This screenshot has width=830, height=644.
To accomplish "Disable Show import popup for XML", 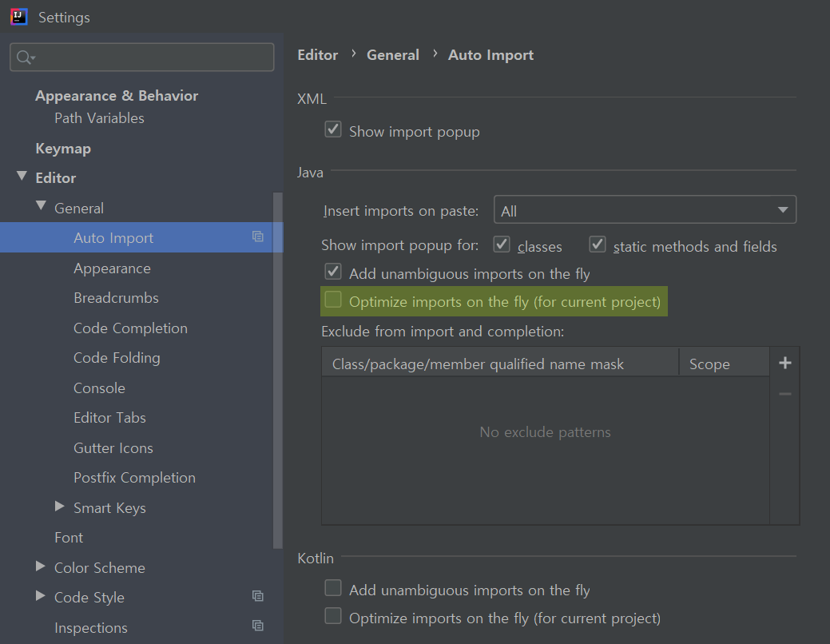I will [x=332, y=129].
